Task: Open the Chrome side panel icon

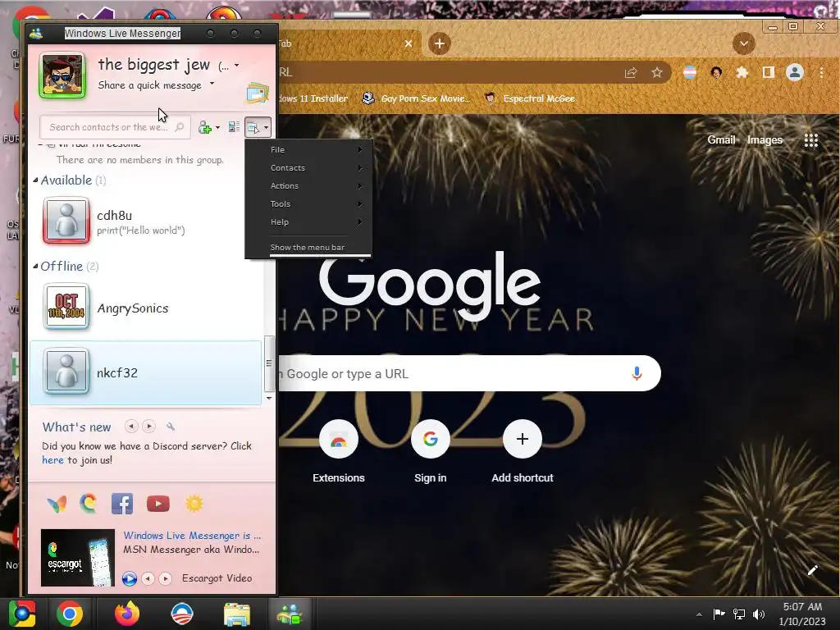Action: coord(768,72)
